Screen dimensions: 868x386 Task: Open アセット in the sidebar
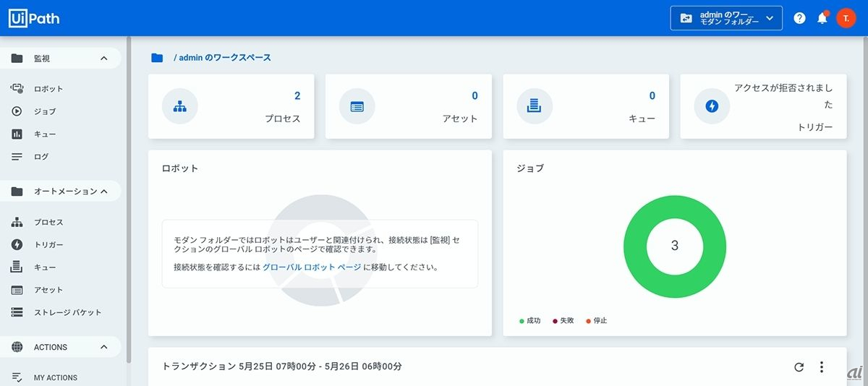48,290
